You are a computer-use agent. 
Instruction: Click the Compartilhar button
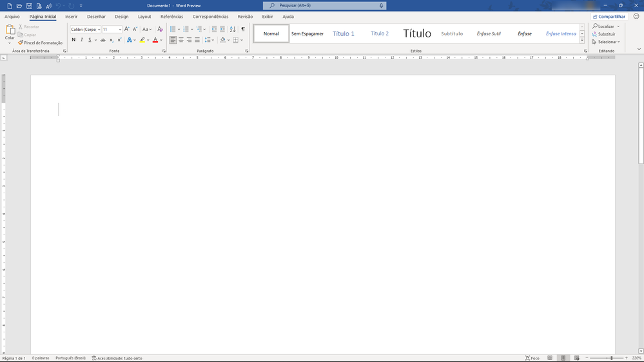pyautogui.click(x=609, y=17)
